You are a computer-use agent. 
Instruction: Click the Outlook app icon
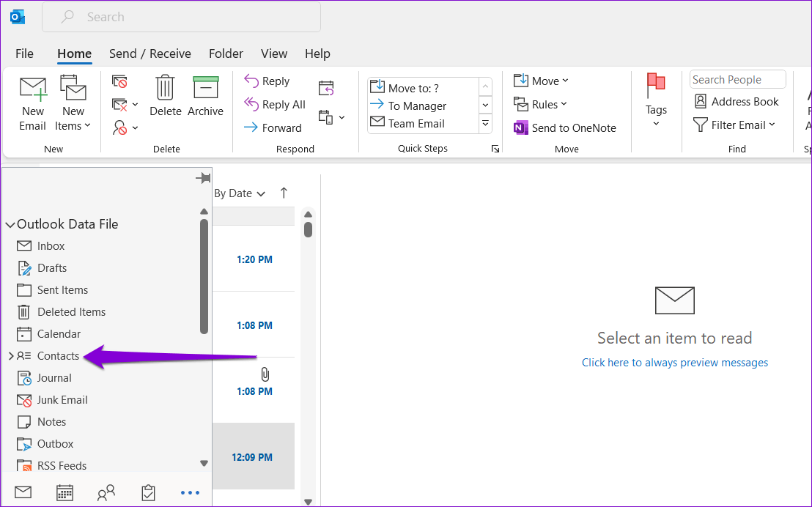point(18,17)
